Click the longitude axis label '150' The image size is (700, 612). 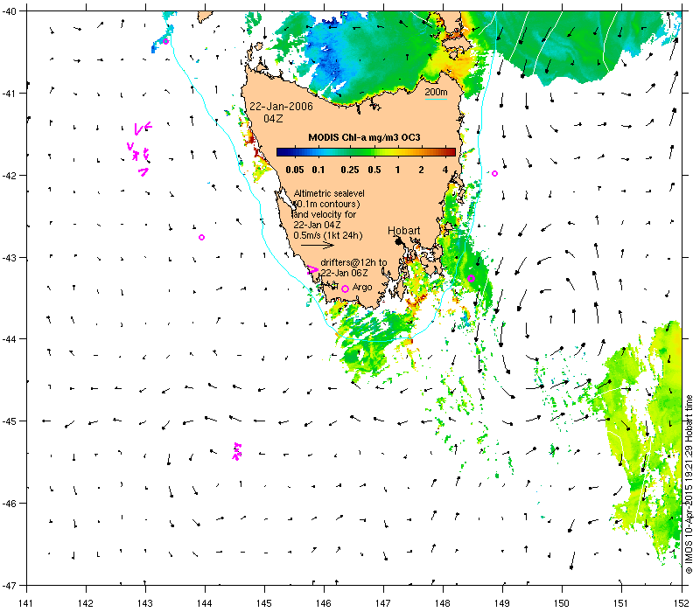[x=563, y=603]
